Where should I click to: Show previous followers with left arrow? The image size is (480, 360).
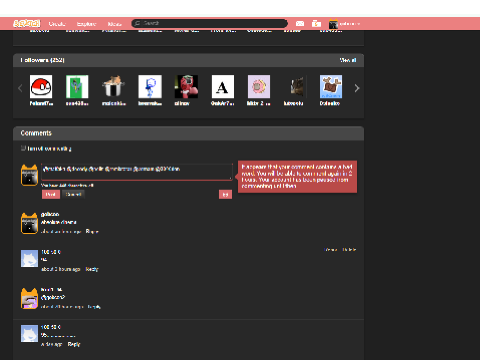[20, 88]
